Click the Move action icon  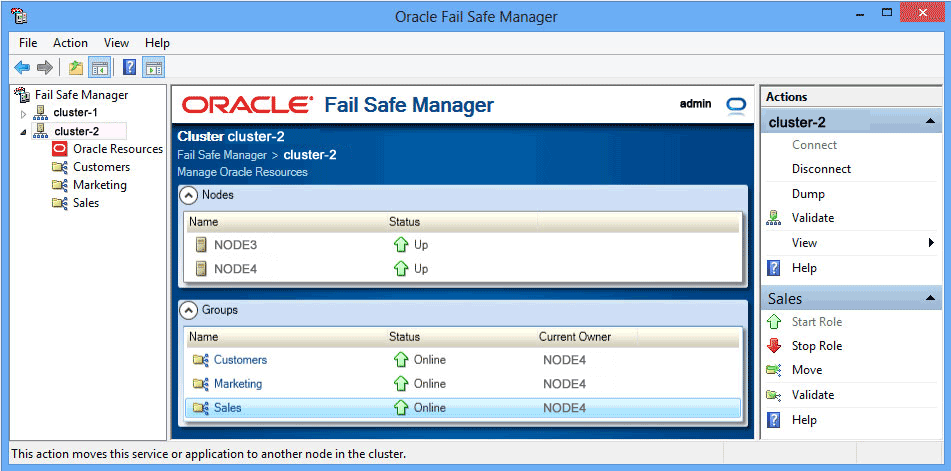[x=774, y=370]
